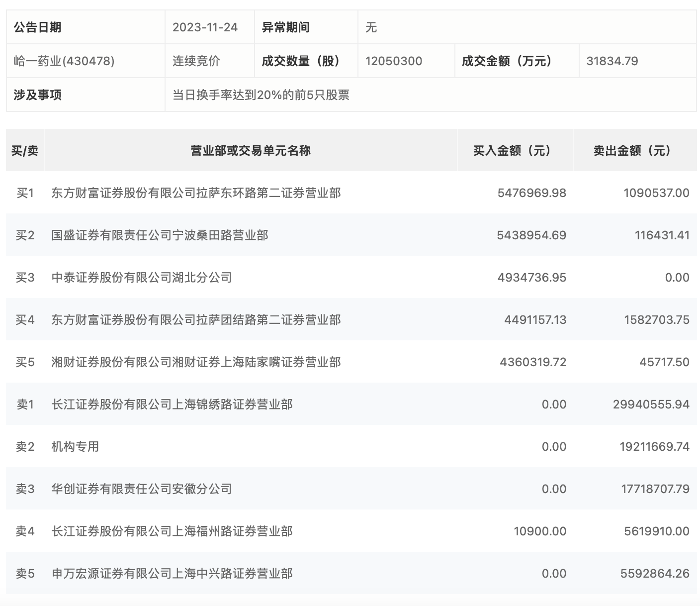700x606 pixels.
Task: Select buy amount 10900.00
Action: pos(540,531)
